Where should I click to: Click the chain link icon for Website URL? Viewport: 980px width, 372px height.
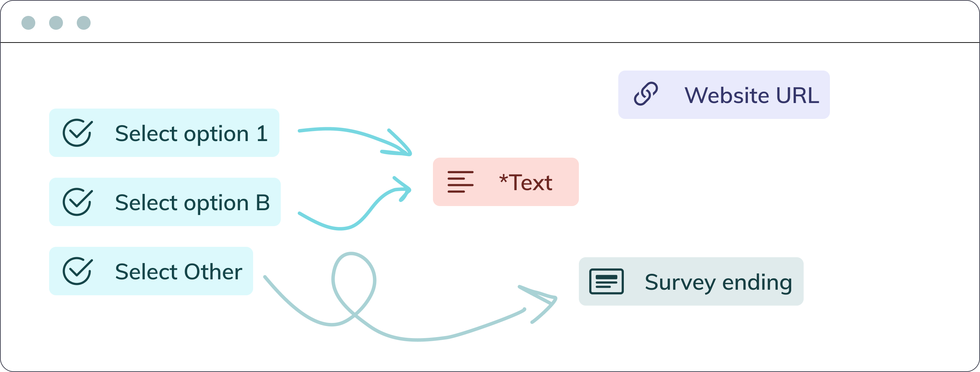point(646,94)
